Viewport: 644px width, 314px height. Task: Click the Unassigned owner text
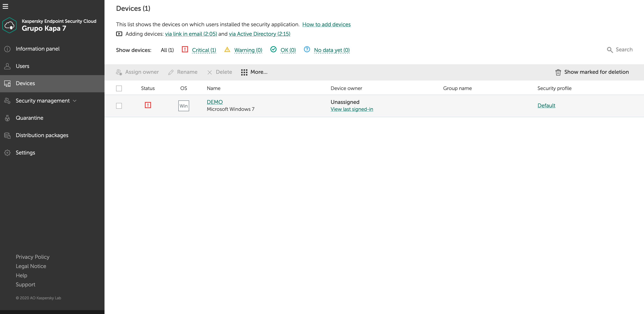point(345,102)
